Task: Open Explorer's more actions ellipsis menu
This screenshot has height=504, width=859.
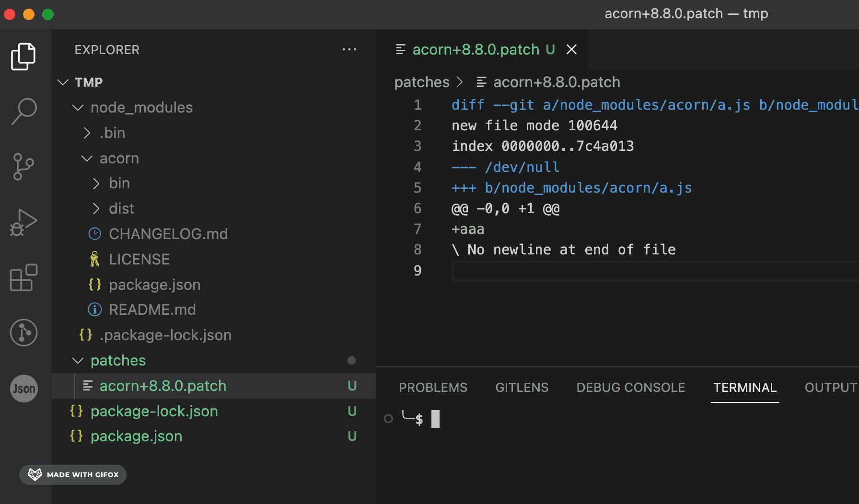Action: click(x=349, y=49)
